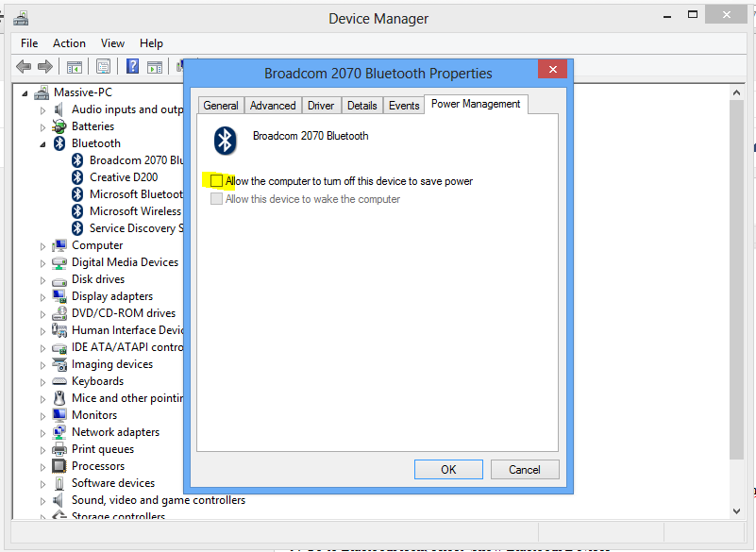756x552 pixels.
Task: Switch to the Details tab
Action: click(362, 106)
